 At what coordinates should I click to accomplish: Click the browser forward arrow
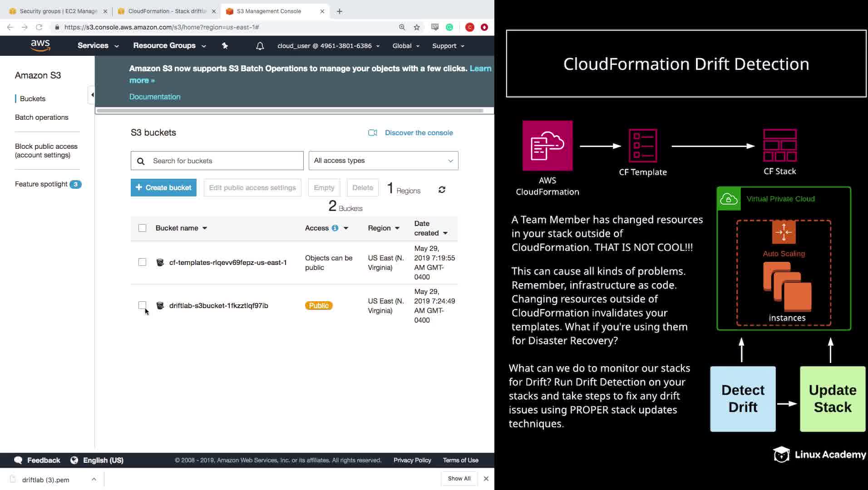[x=25, y=27]
